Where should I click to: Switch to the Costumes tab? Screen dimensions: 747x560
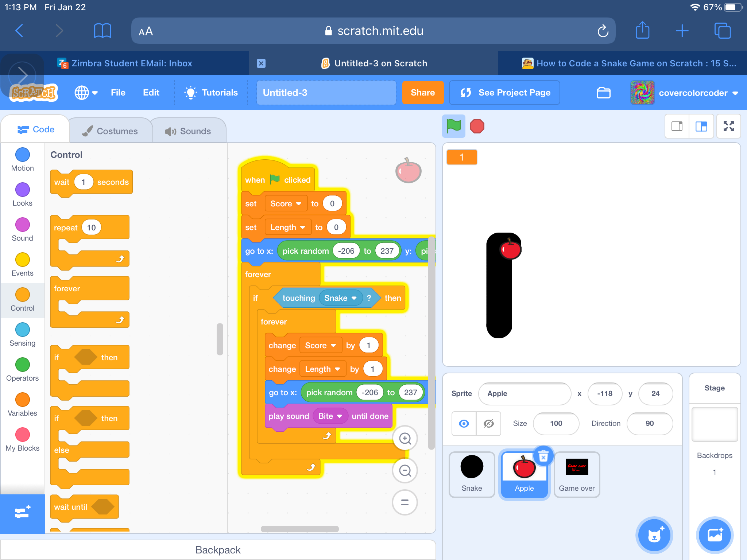click(x=111, y=131)
